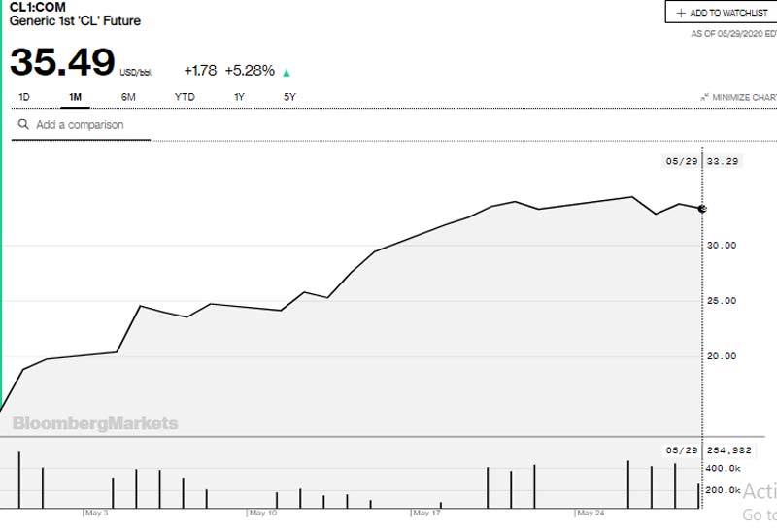Screen dimensions: 777x532
Task: Select the 1Y time range
Action: pos(239,97)
